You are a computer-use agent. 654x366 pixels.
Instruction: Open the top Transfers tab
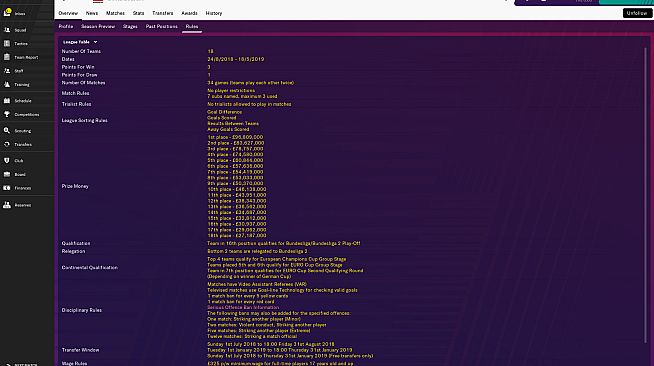tap(163, 13)
